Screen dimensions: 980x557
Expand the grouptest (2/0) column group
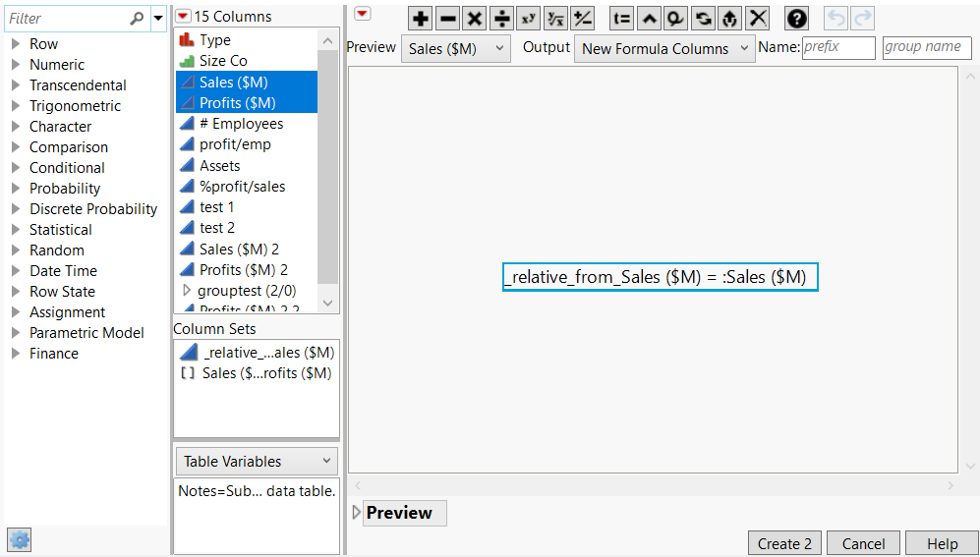click(x=186, y=291)
